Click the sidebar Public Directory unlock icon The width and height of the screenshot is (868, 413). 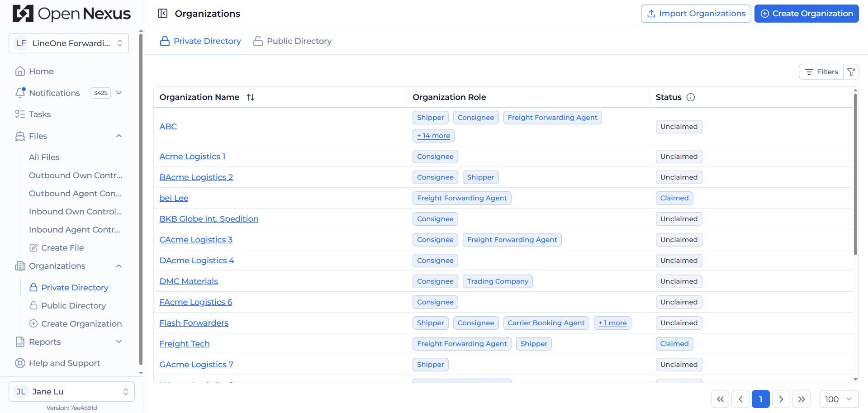pos(33,306)
